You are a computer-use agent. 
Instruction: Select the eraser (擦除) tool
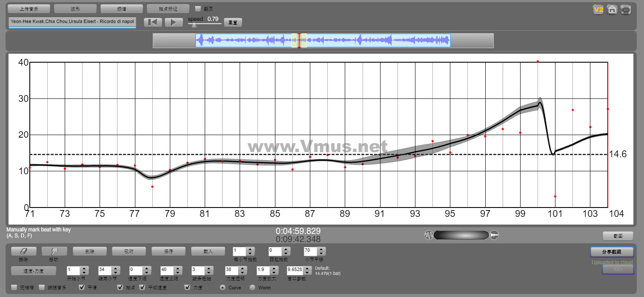click(24, 251)
